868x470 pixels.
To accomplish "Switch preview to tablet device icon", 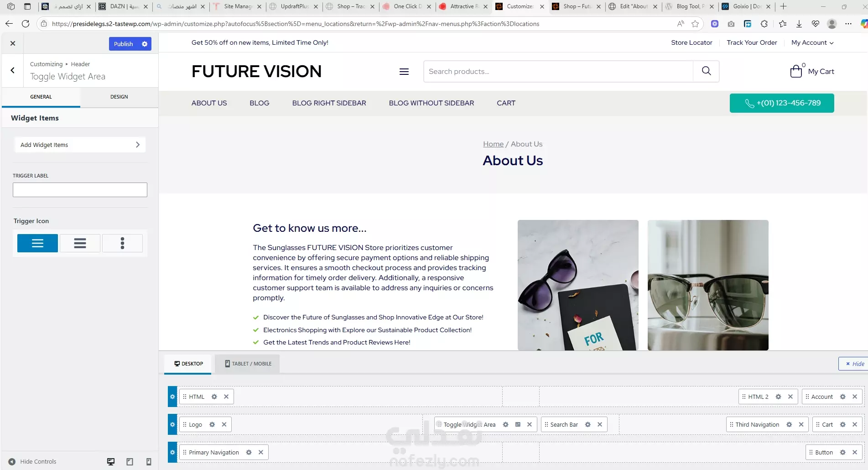I will click(130, 461).
